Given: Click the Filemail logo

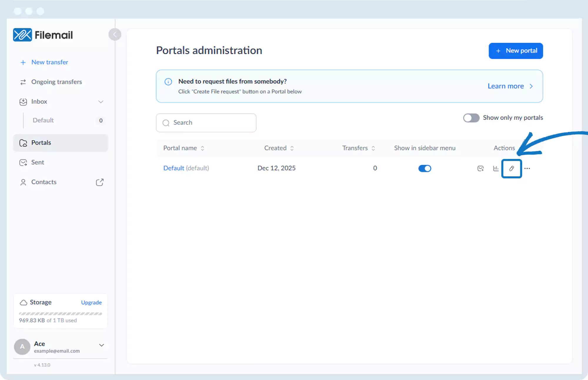Looking at the screenshot, I should pyautogui.click(x=43, y=35).
